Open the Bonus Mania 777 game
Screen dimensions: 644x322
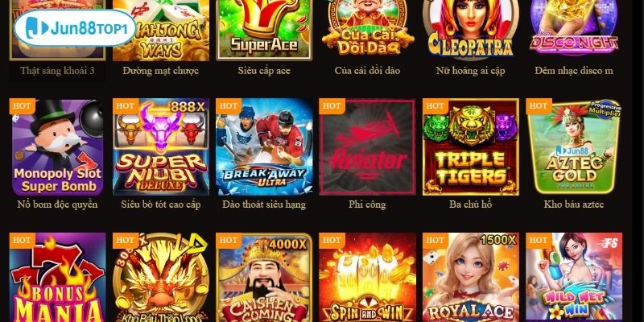tap(57, 277)
